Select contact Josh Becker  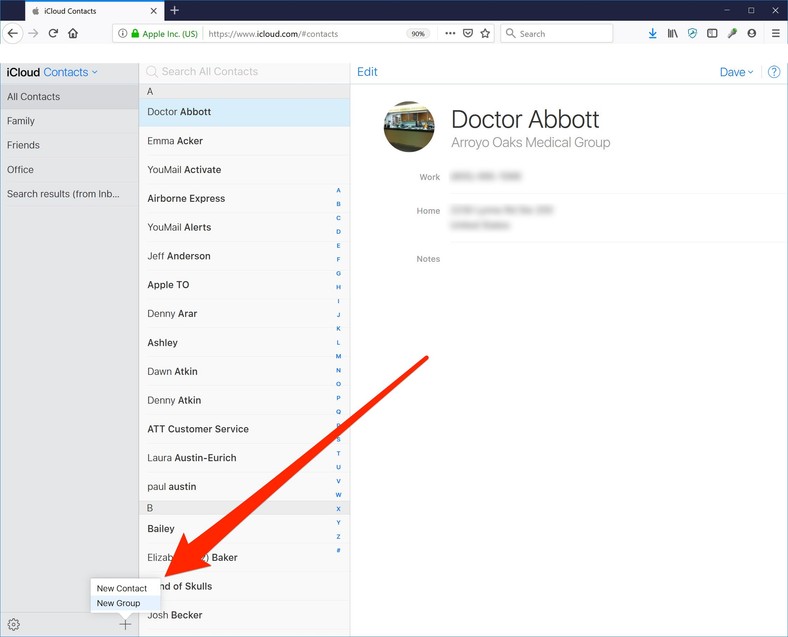(x=244, y=615)
